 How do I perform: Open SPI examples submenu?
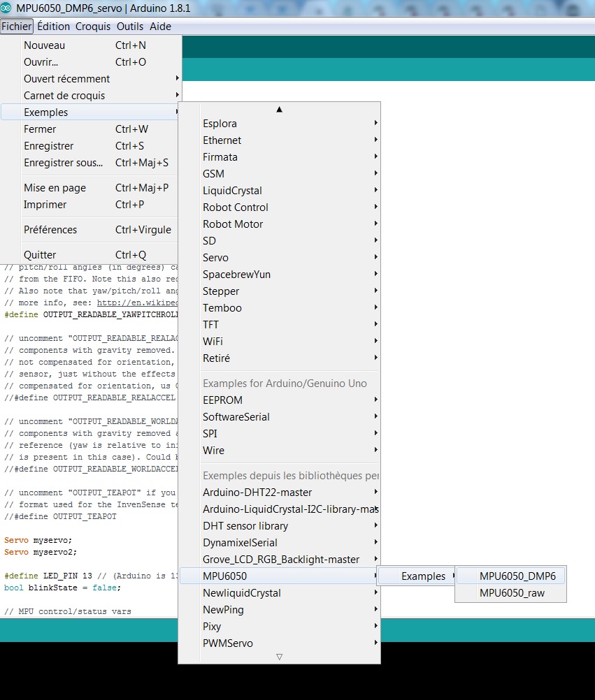280,433
